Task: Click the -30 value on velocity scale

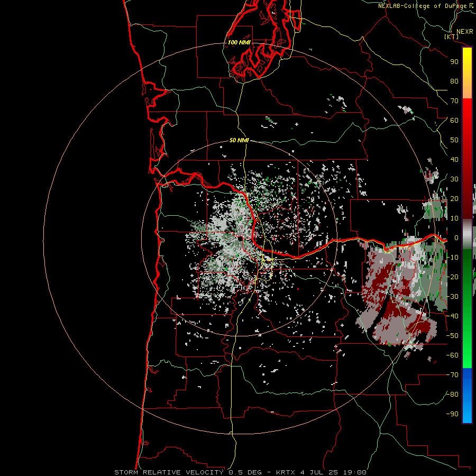Action: 452,297
